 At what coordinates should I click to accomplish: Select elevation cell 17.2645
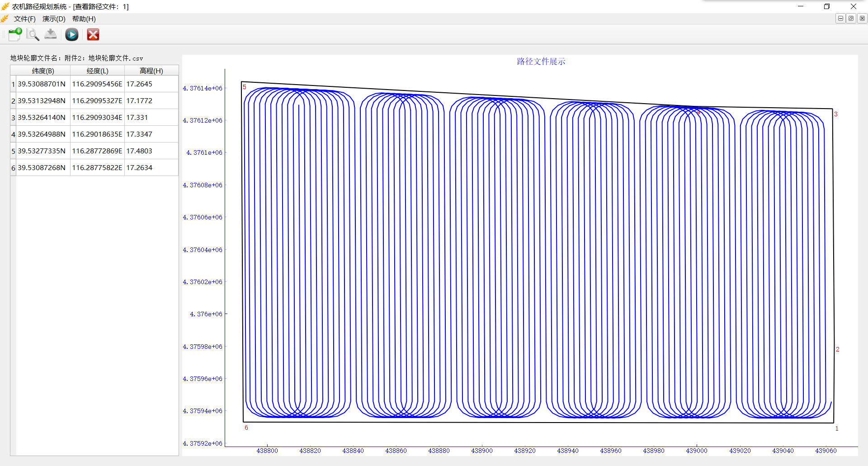click(151, 84)
